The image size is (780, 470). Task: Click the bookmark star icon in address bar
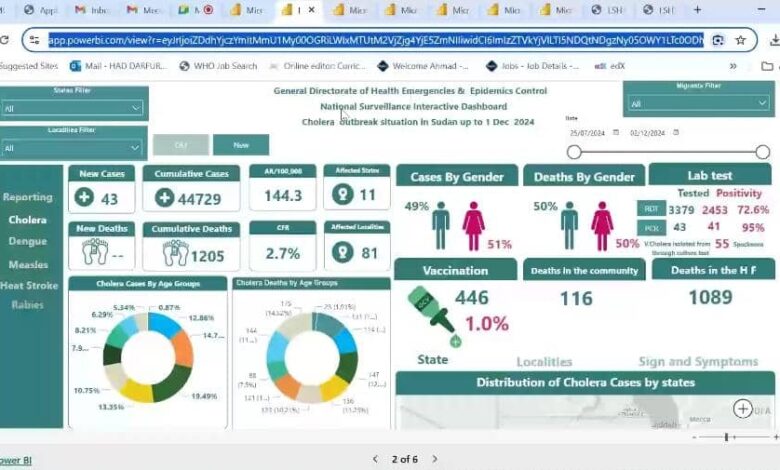point(740,40)
